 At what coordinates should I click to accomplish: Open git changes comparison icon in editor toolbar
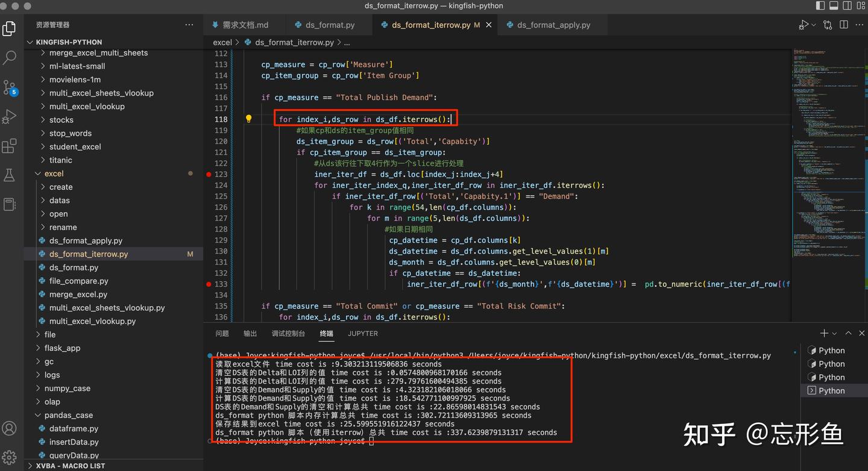[x=827, y=25]
